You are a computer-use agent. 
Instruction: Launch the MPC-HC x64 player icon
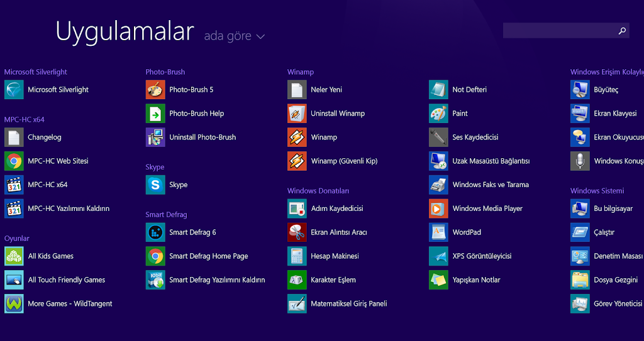click(x=14, y=185)
